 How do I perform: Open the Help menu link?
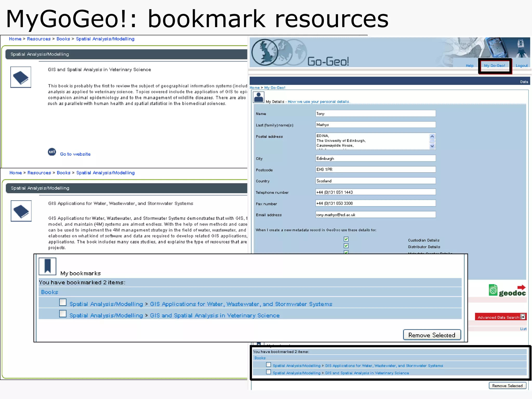click(470, 65)
